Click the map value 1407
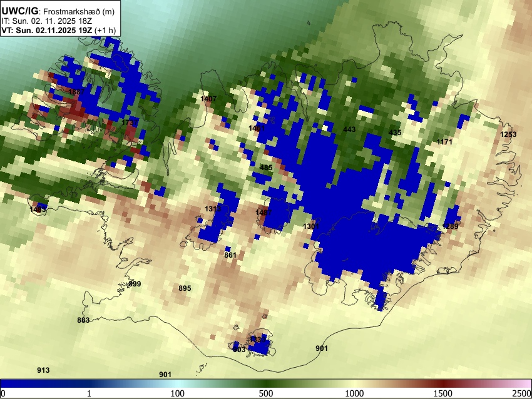This screenshot has width=532, height=399. click(208, 99)
